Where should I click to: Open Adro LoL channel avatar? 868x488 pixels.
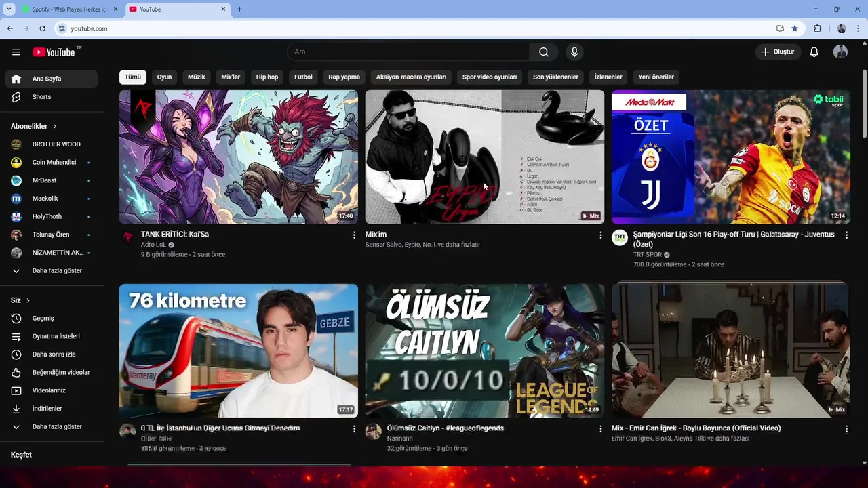(x=127, y=237)
